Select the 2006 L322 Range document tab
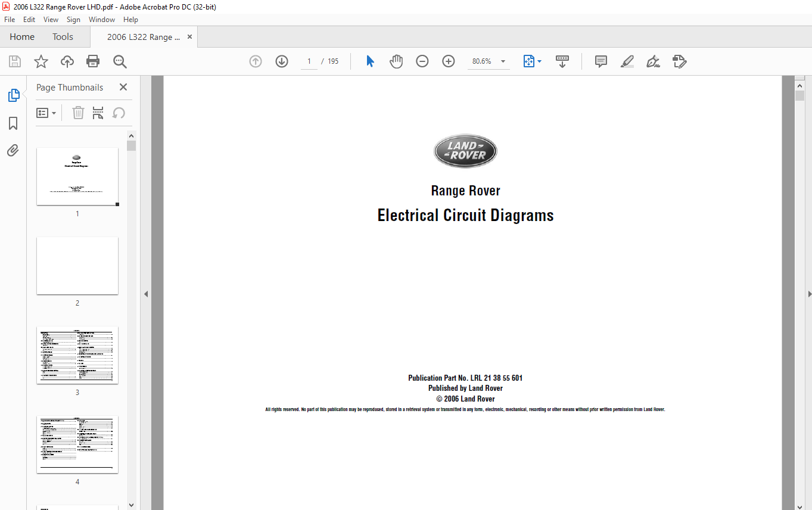 point(144,37)
